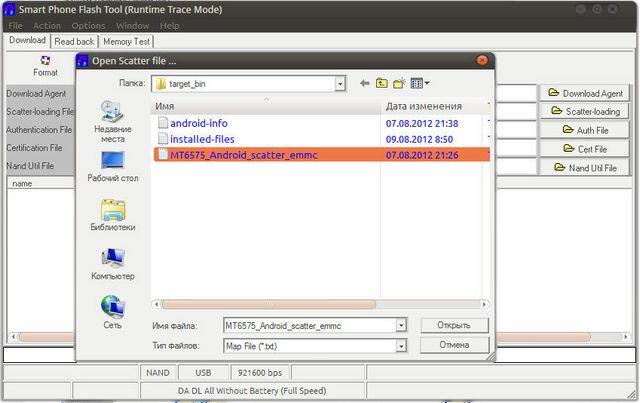Viewport: 640px width, 403px height.
Task: Sort files by Дата изменения column
Action: point(423,106)
